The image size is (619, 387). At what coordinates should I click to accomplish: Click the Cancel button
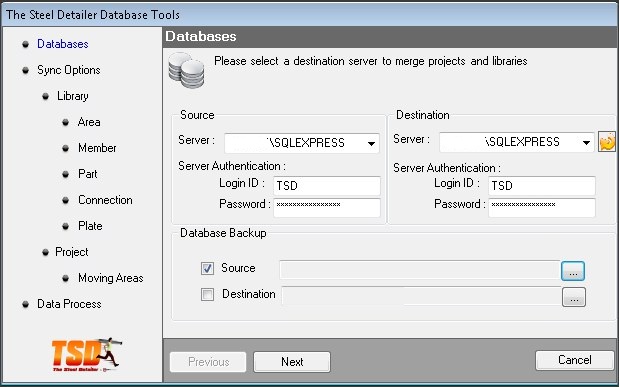(574, 360)
